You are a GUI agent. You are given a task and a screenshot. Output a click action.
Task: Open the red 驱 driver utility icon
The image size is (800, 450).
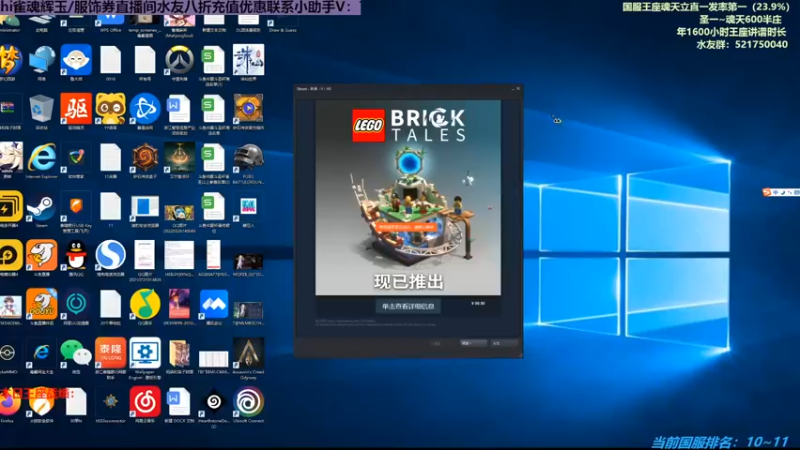pyautogui.click(x=76, y=108)
